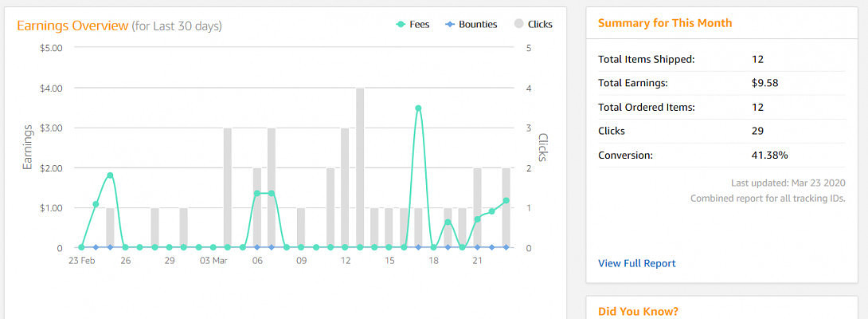Click the blue Bounties legend diamond icon
The image size is (868, 319).
pos(452,25)
